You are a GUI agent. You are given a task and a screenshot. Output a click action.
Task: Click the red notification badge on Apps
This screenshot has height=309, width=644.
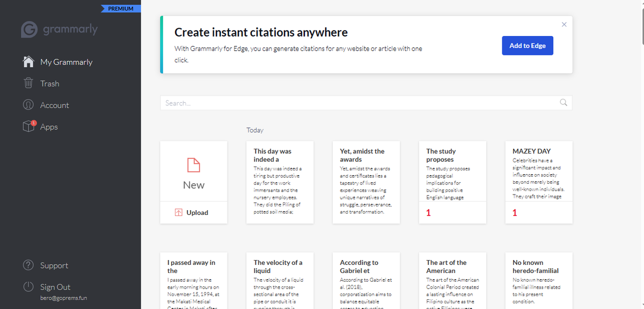point(34,123)
